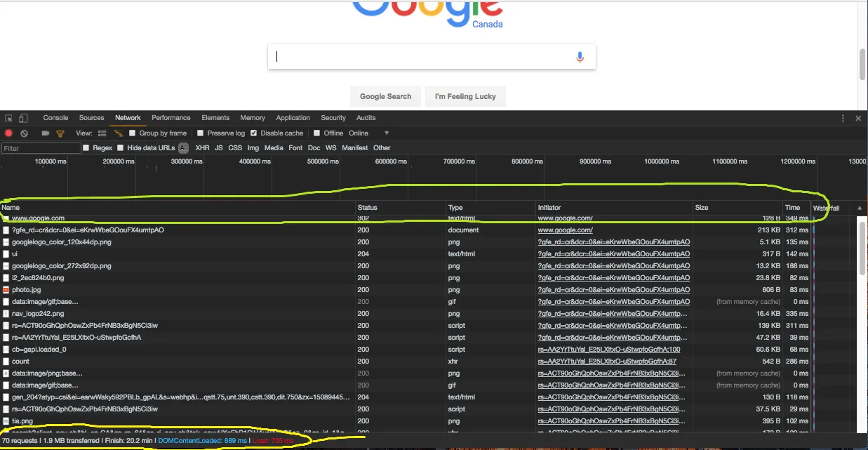Screen dimensions: 868x450
Task: Filter requests by Img
Action: pyautogui.click(x=253, y=148)
